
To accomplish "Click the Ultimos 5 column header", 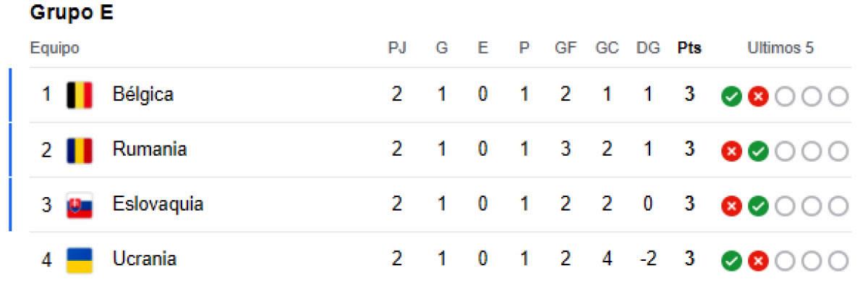I will click(780, 49).
